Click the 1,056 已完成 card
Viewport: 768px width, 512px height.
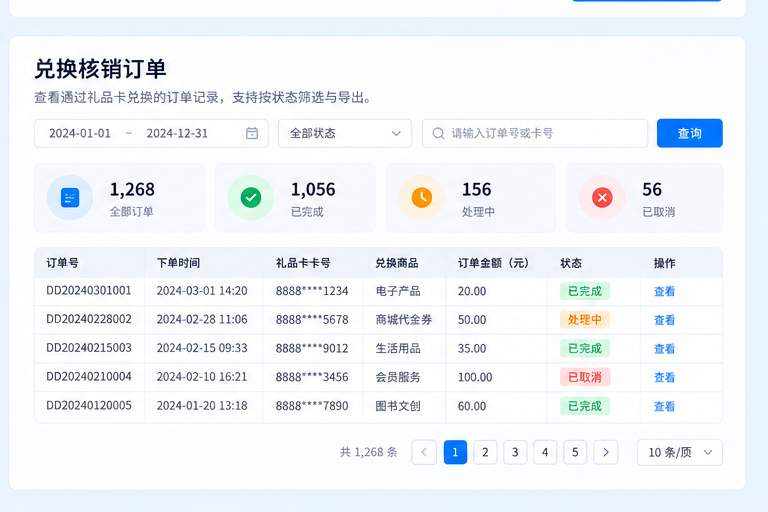[x=295, y=197]
